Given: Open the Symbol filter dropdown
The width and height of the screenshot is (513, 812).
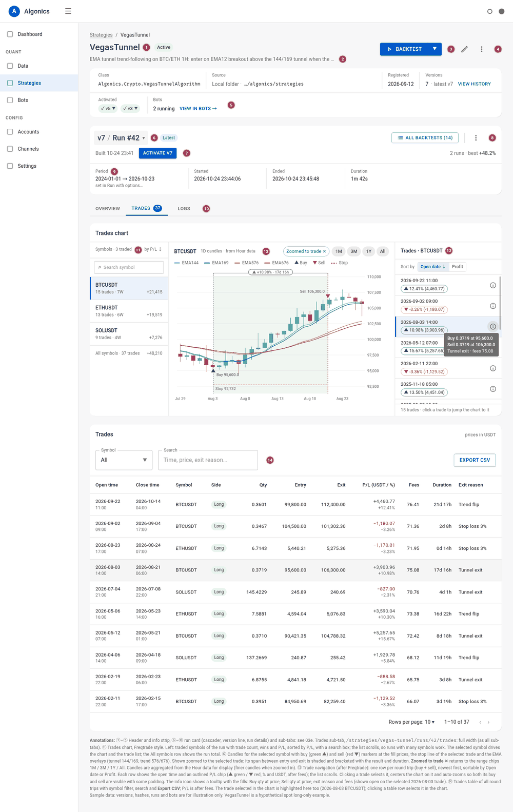Looking at the screenshot, I should click(124, 460).
